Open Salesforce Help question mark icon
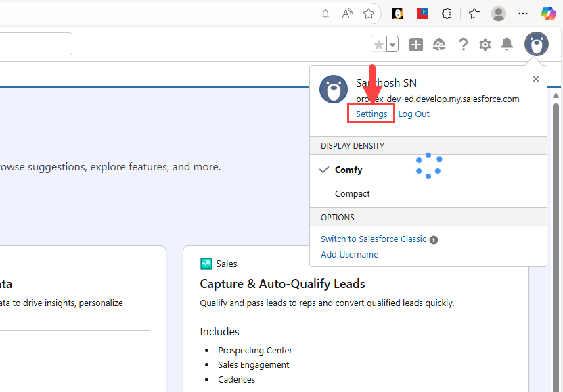The image size is (563, 392). coord(463,45)
